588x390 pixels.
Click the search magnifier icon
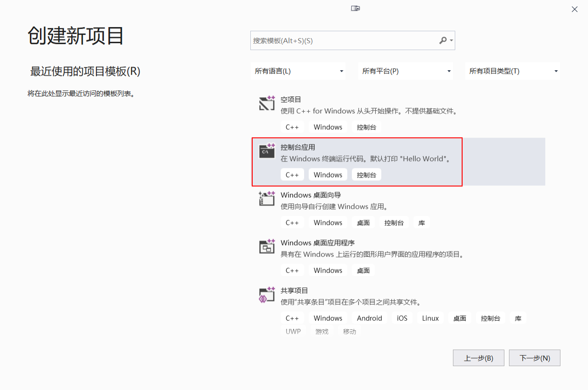click(x=443, y=40)
